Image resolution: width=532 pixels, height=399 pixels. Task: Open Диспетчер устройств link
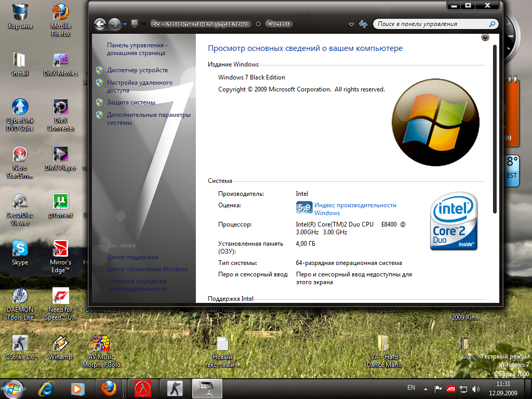tap(137, 70)
